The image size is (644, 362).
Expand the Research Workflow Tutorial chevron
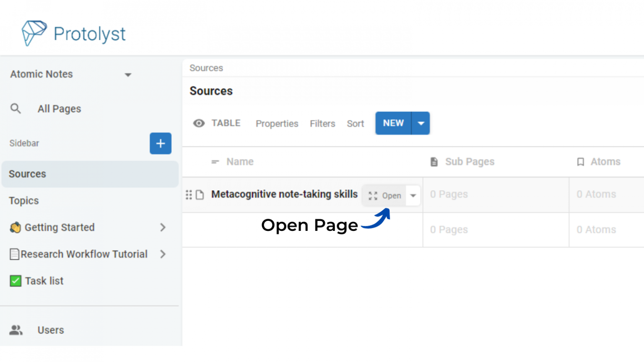(163, 254)
